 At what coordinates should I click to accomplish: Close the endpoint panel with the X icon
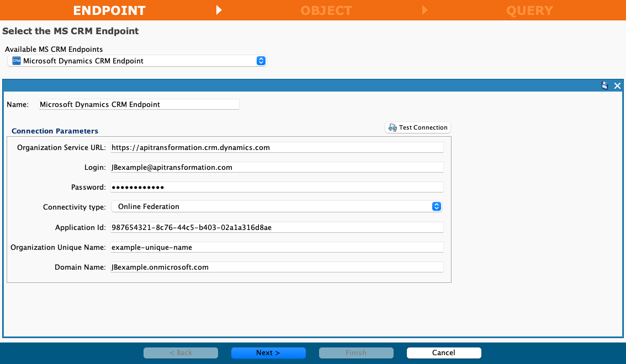617,85
